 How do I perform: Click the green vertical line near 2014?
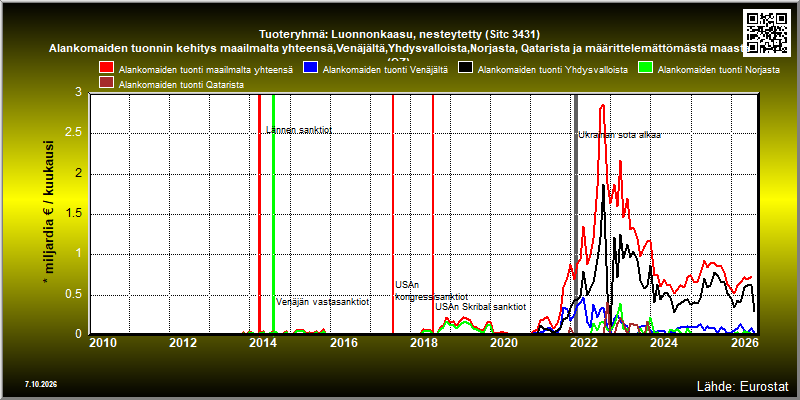tap(273, 214)
